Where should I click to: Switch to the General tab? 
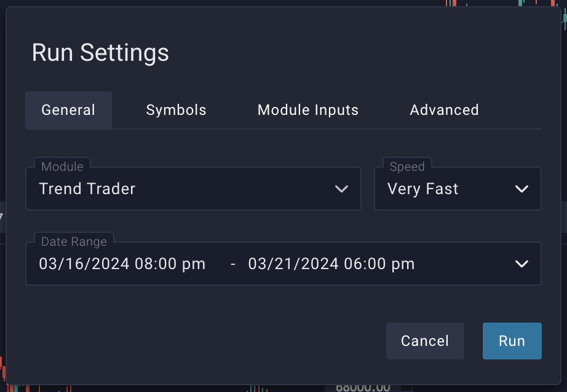pyautogui.click(x=68, y=111)
